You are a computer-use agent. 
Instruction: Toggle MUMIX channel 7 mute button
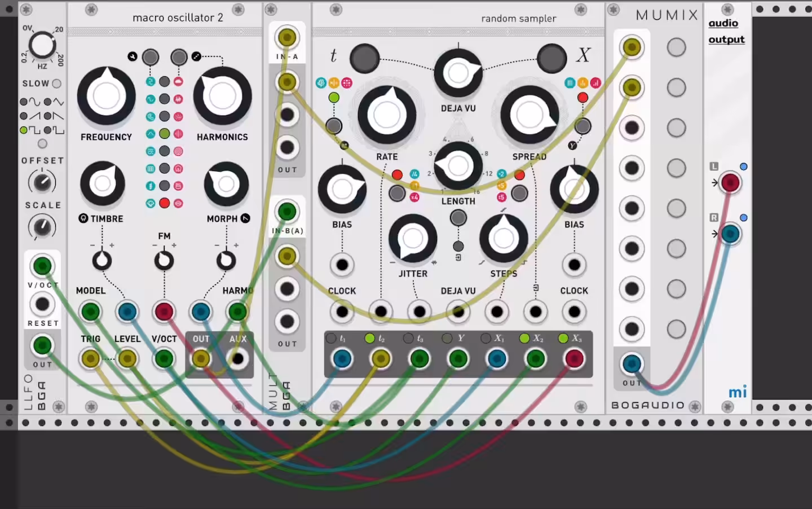point(676,289)
